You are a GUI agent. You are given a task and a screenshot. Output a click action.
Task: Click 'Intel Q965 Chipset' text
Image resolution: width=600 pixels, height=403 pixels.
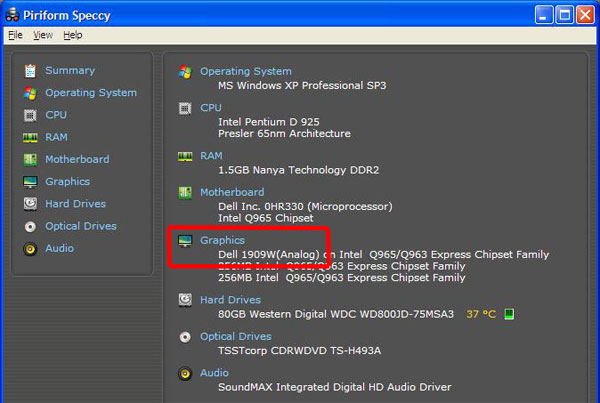pos(266,218)
